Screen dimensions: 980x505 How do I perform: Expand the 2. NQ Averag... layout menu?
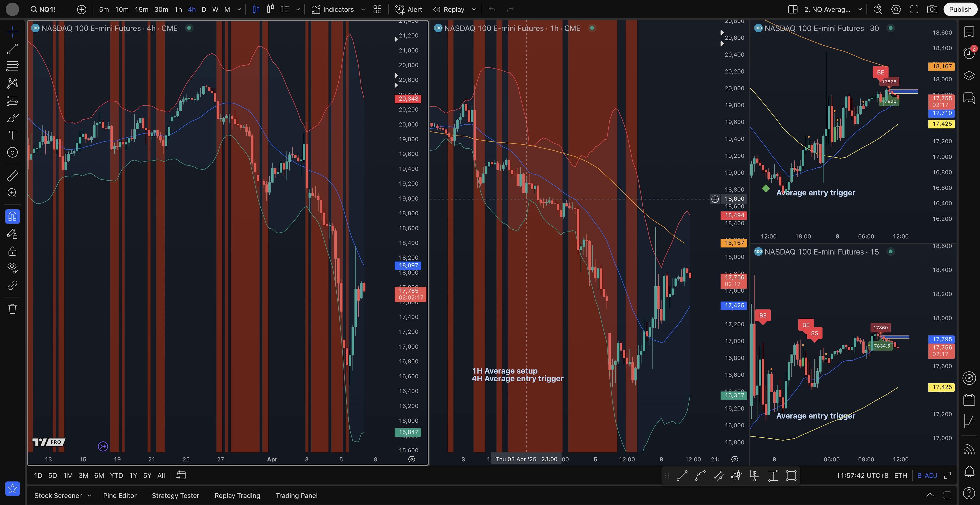[859, 9]
